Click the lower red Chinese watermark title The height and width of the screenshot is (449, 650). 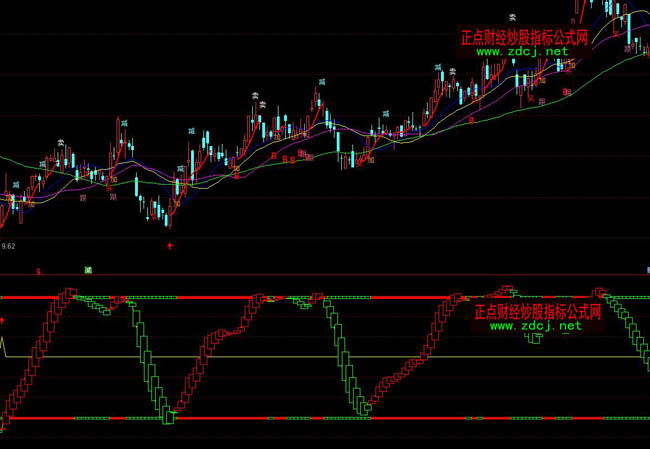coord(536,311)
